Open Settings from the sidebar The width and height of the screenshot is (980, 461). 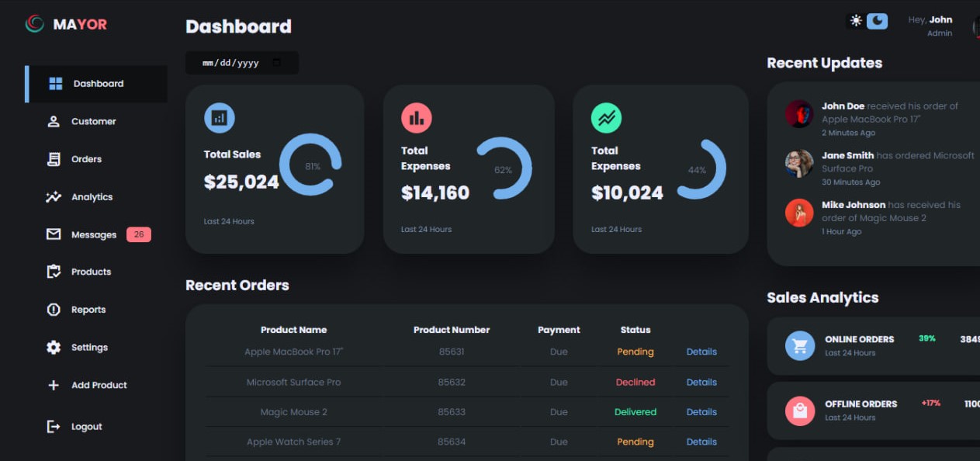pyautogui.click(x=89, y=348)
